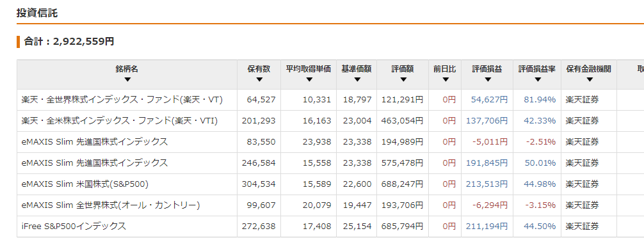Sort by 平均取得単価 column arrow
Image resolution: width=644 pixels, height=247 pixels.
[x=309, y=79]
